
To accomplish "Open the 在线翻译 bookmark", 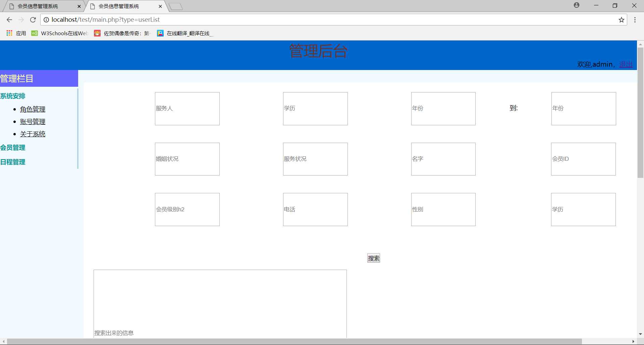I will coord(185,33).
